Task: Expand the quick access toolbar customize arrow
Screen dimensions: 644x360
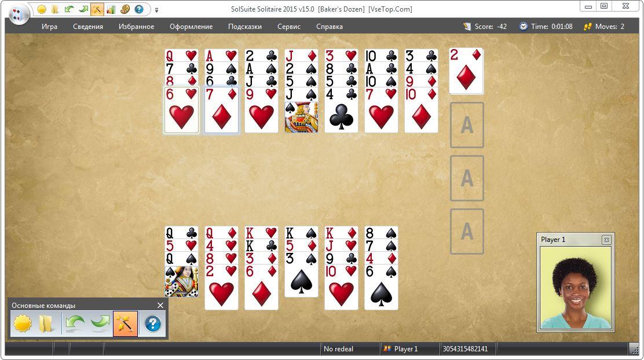Action: click(156, 10)
